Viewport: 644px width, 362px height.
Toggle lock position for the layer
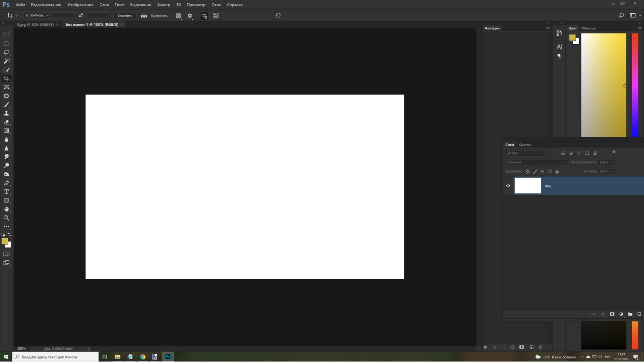(542, 171)
